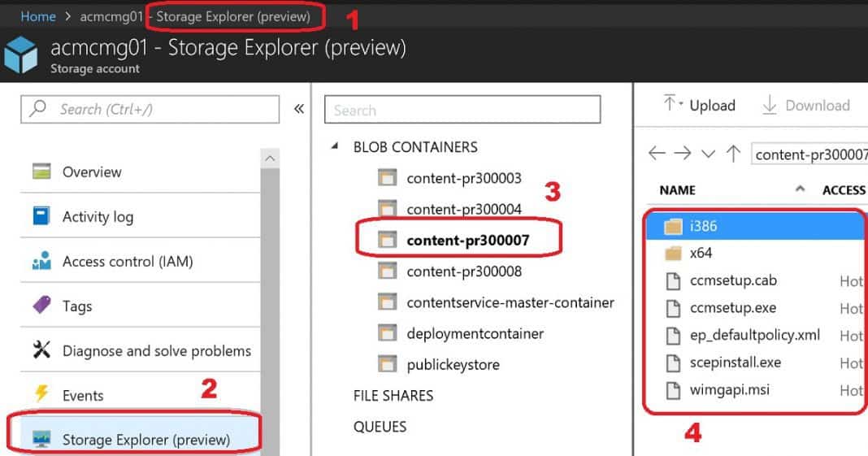This screenshot has width=868, height=456.
Task: Click the acmcmg01 breadcrumb link
Action: [112, 16]
